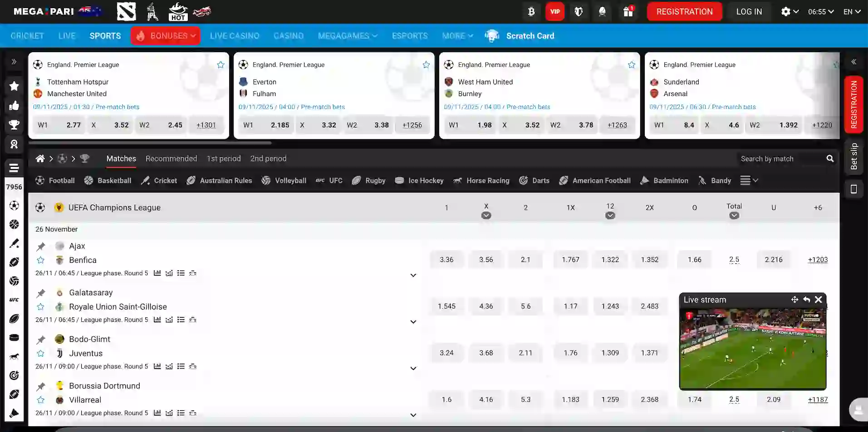The height and width of the screenshot is (432, 868).
Task: Open +1301 additional markets link for Tottenham match
Action: point(206,125)
